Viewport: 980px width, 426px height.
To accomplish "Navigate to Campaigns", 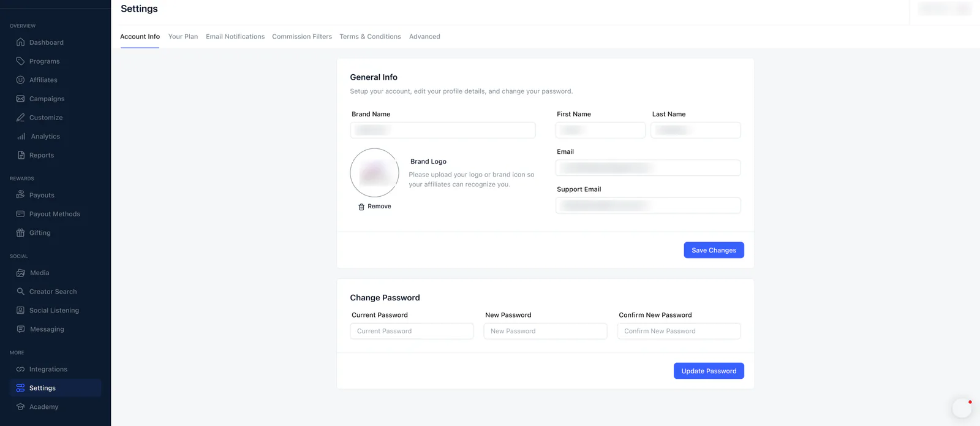I will click(x=47, y=99).
